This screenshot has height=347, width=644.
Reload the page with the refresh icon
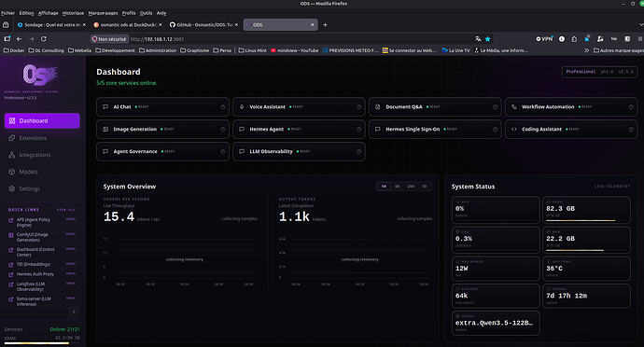[x=44, y=39]
